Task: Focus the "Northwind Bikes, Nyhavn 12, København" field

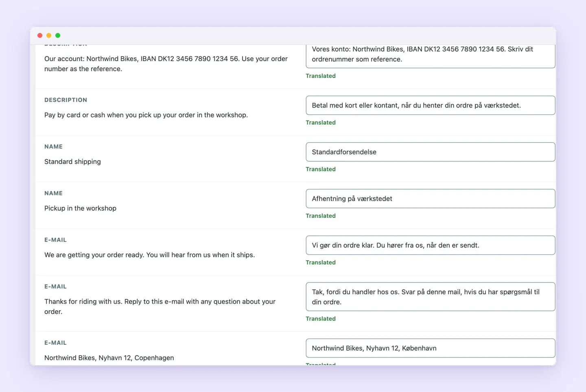Action: tap(430, 348)
